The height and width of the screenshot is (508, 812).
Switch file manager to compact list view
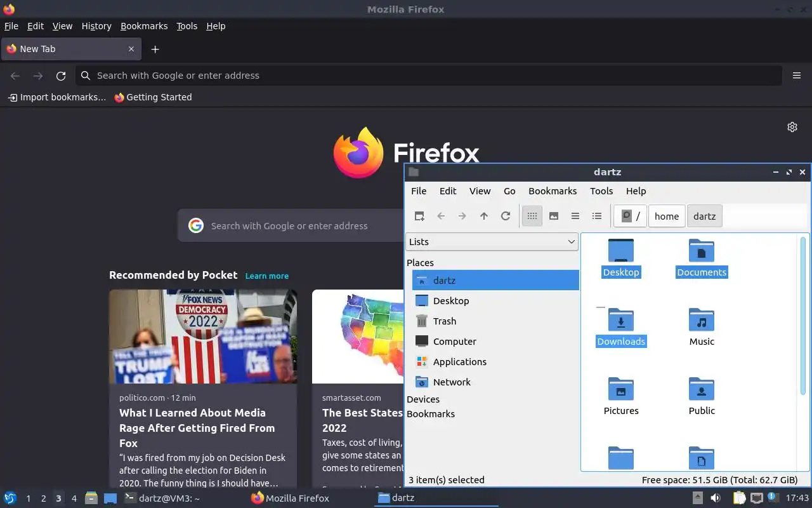click(x=575, y=216)
